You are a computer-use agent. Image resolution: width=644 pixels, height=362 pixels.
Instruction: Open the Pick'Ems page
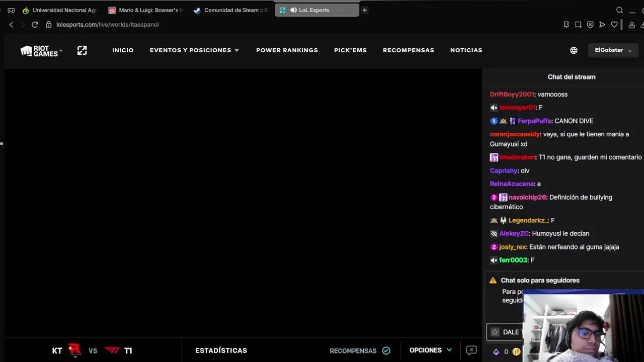pos(350,50)
